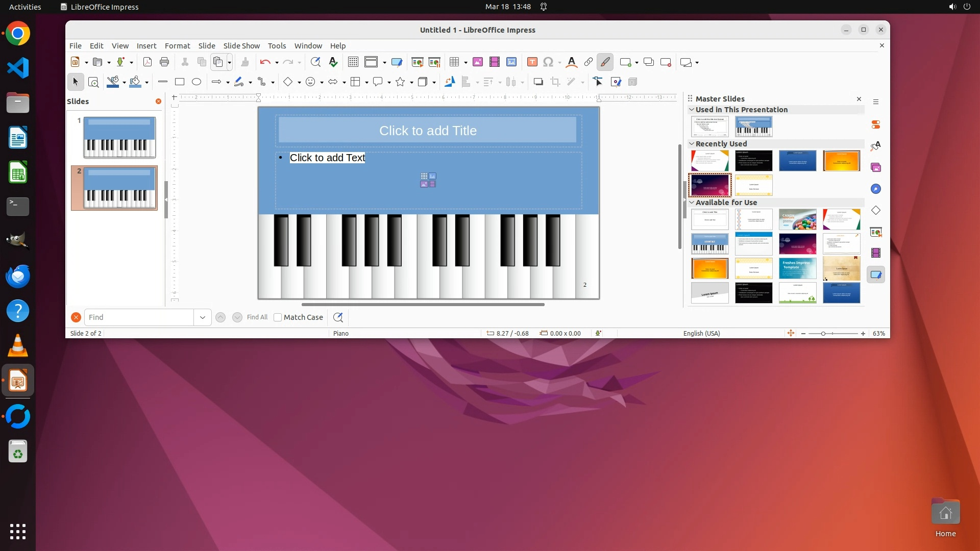Toggle Display Grid in toolbar

point(353,62)
